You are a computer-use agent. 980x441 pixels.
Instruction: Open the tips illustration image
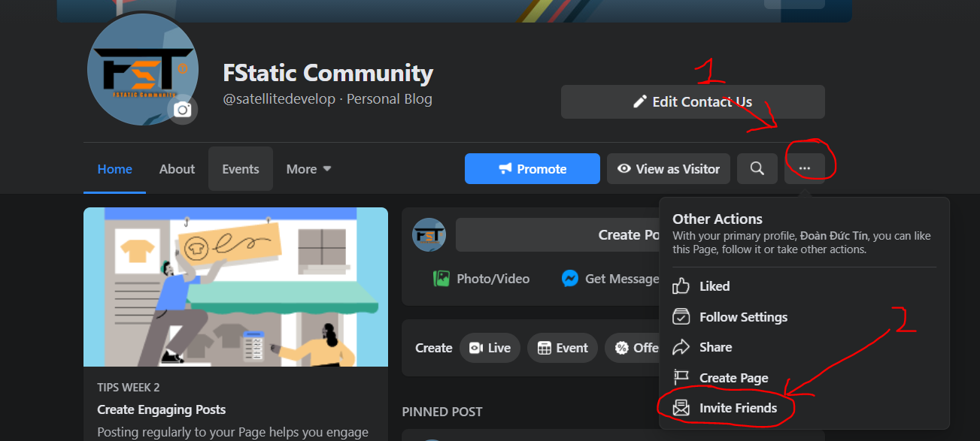[x=235, y=287]
